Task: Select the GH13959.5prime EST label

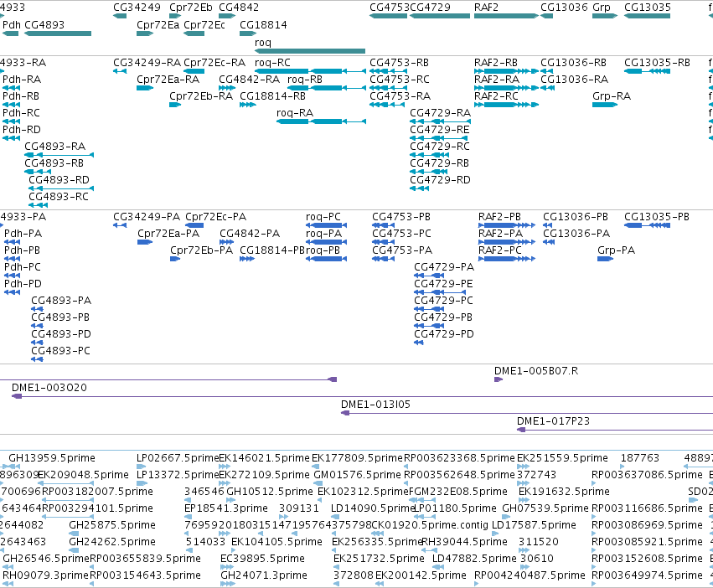Action: click(x=52, y=458)
